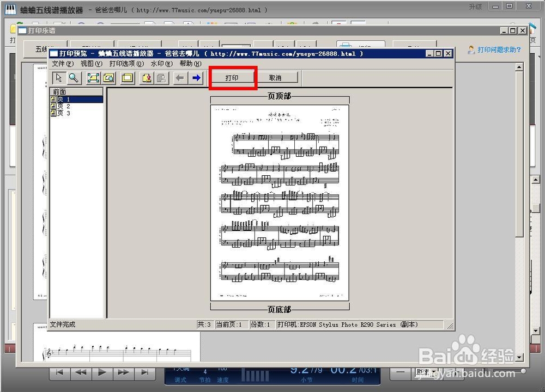This screenshot has height=392, width=545.
Task: Click the grayed-out stamp toolbar icon
Action: [161, 78]
